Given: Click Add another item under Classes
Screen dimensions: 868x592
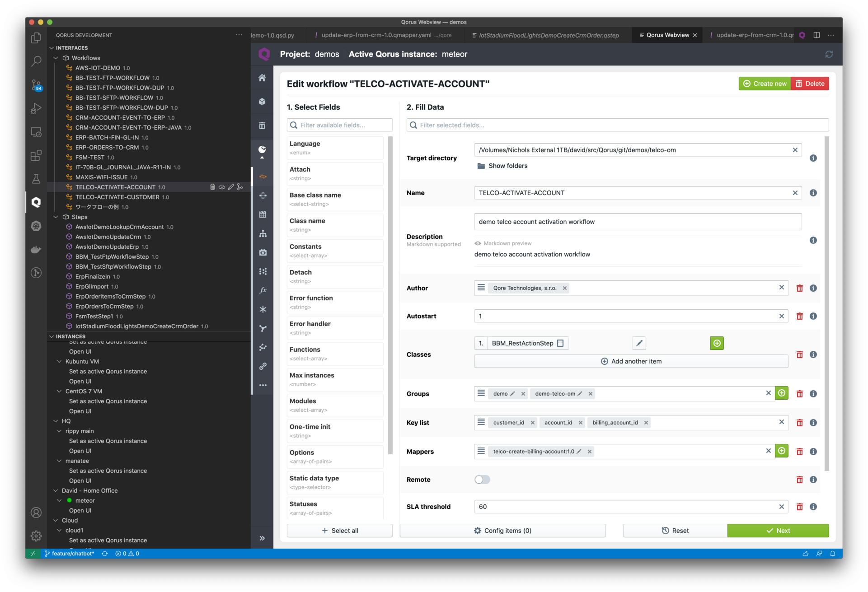Looking at the screenshot, I should (631, 361).
